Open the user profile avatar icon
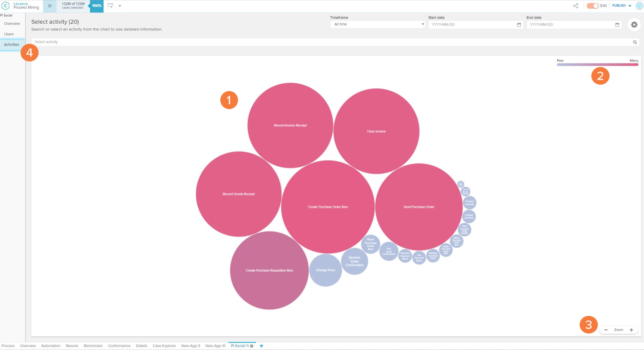The width and height of the screenshot is (644, 350). [639, 6]
